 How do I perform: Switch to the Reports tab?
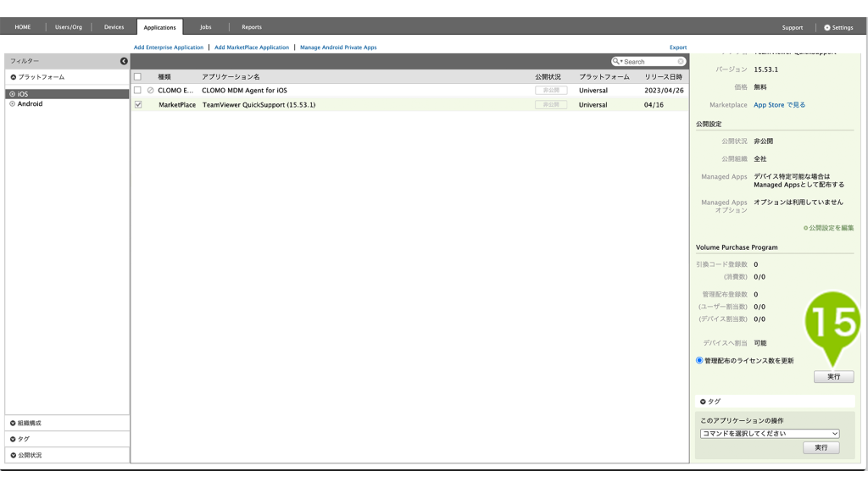coord(252,27)
